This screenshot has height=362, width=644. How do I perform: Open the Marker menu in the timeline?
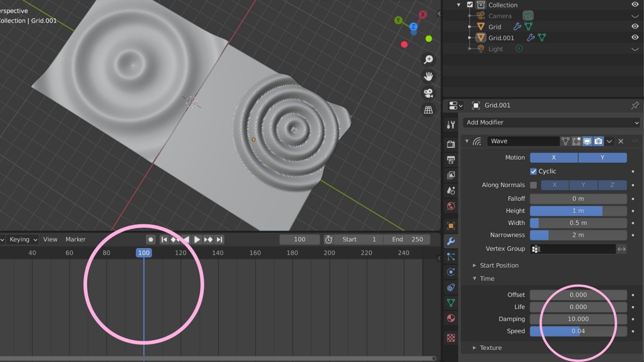(75, 239)
